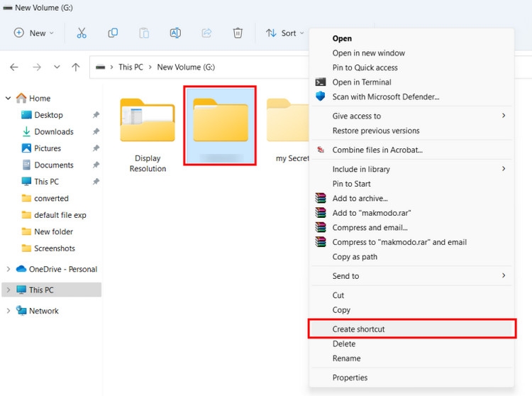Choose Pin to Quick access

click(411, 67)
